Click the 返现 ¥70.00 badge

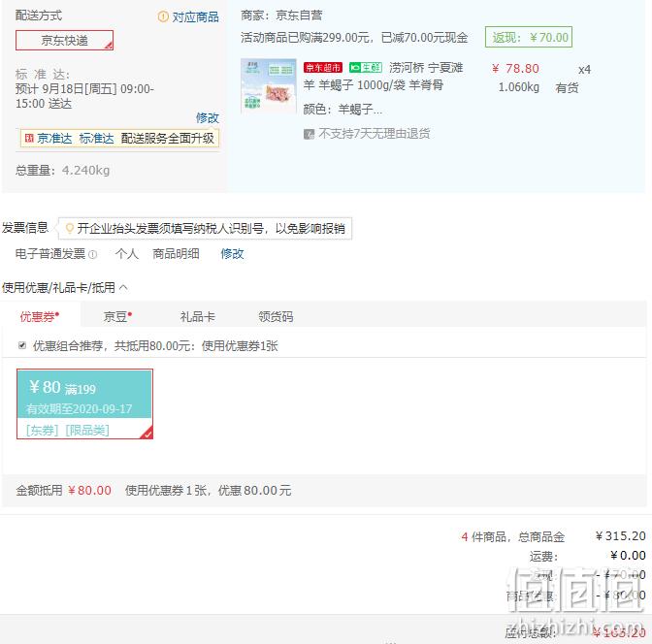tap(529, 38)
